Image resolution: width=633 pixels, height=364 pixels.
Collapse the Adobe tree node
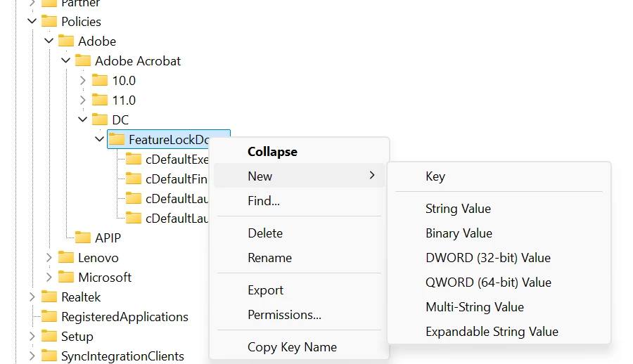coord(49,41)
